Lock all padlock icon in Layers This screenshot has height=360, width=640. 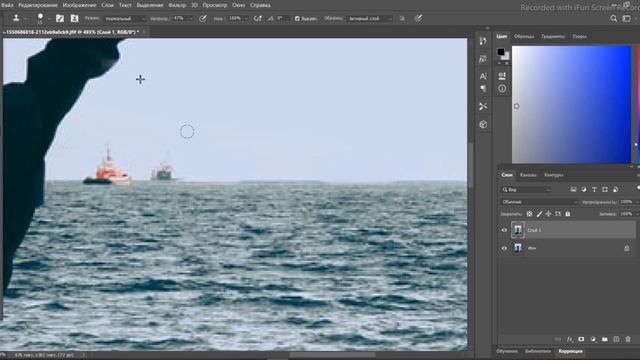pos(567,214)
